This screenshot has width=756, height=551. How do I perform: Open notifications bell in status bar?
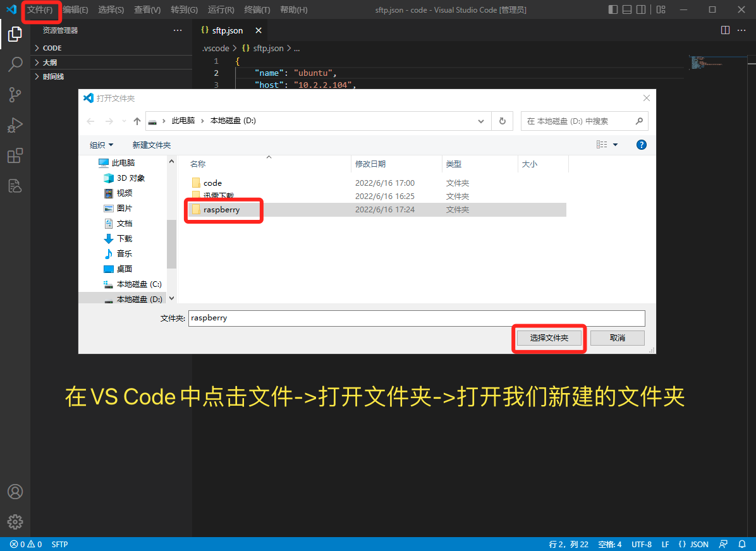[742, 544]
